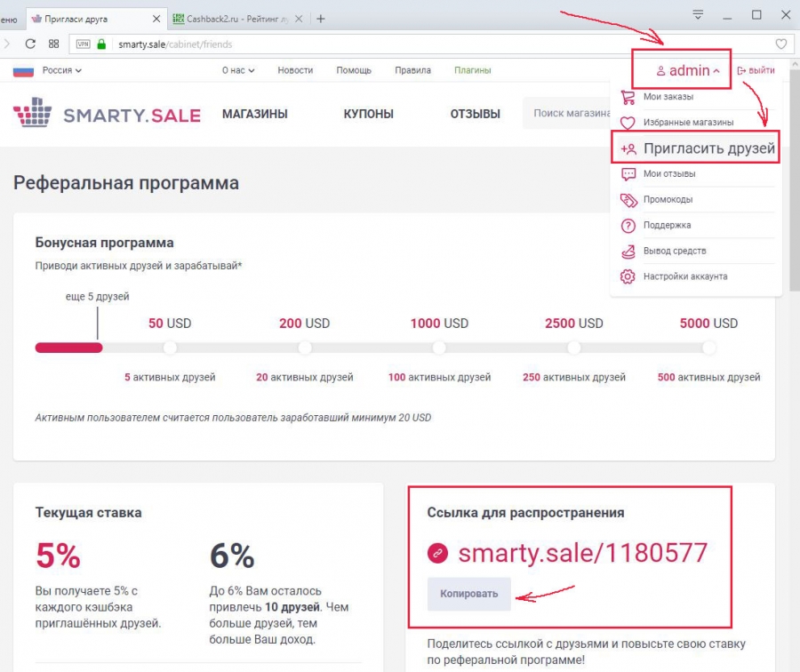Image resolution: width=800 pixels, height=672 pixels.
Task: Click the account settings gear icon
Action: [628, 276]
